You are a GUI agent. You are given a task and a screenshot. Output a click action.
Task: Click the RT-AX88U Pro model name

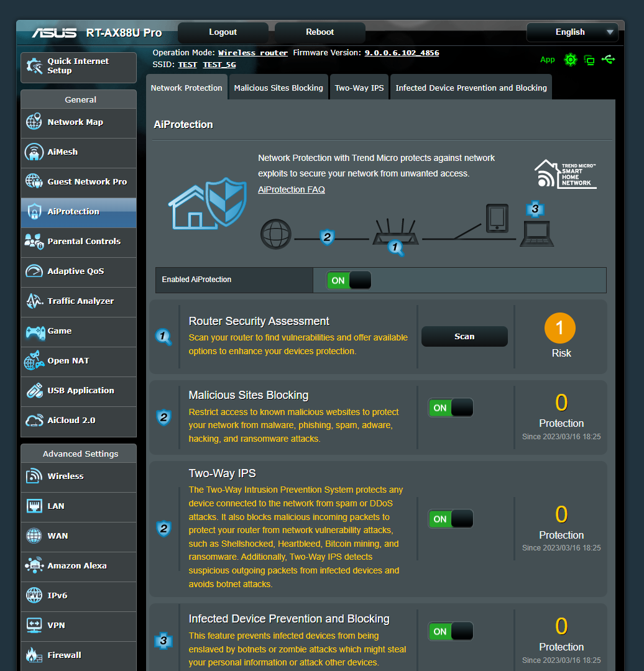click(x=124, y=32)
